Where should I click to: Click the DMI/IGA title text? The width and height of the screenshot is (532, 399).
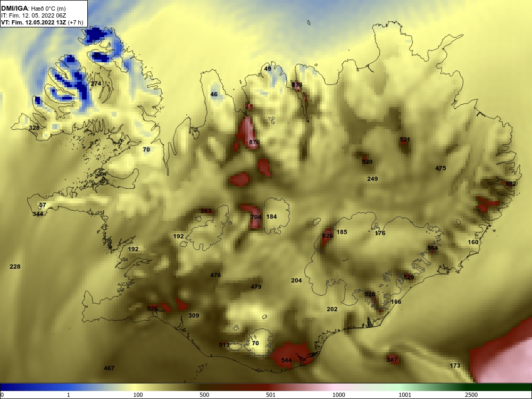(33, 9)
